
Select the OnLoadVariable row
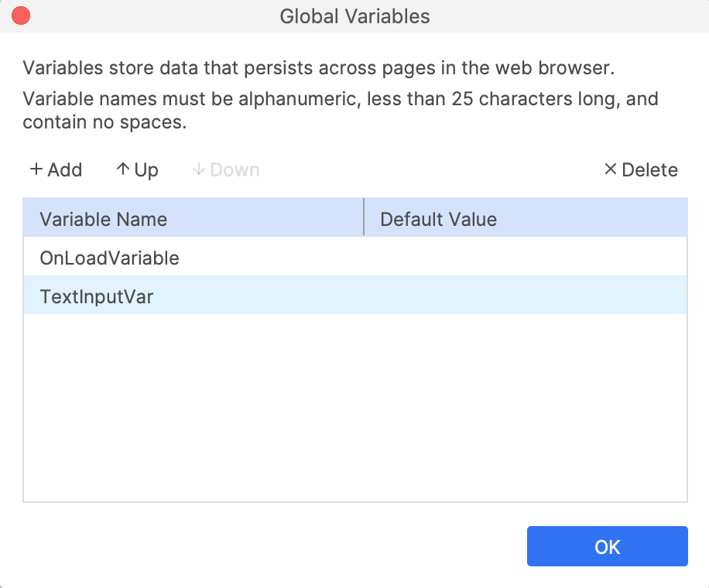(109, 258)
